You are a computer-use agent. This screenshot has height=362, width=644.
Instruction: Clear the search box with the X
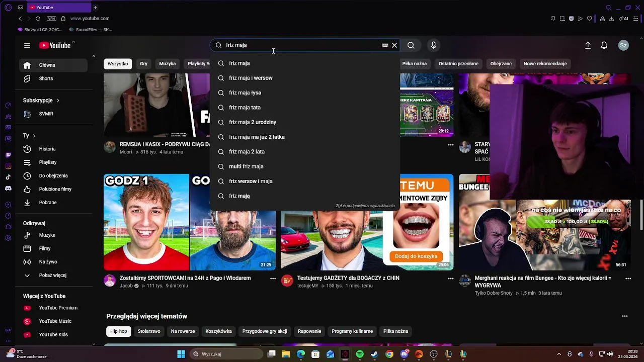[x=394, y=45]
